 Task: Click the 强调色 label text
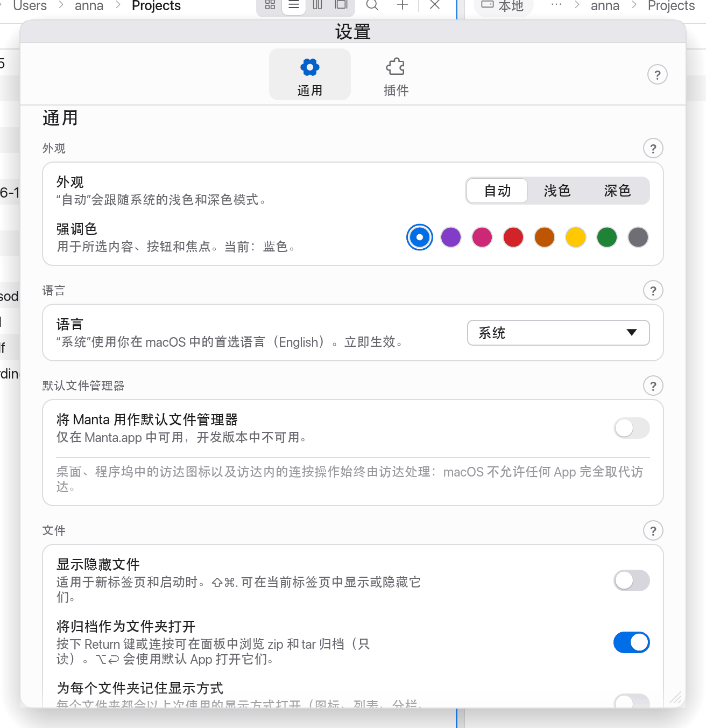76,229
